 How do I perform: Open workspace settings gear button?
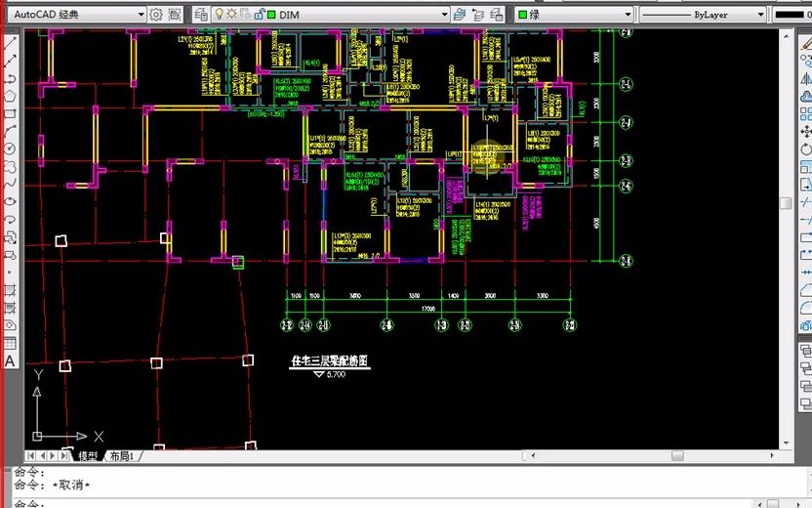(156, 15)
